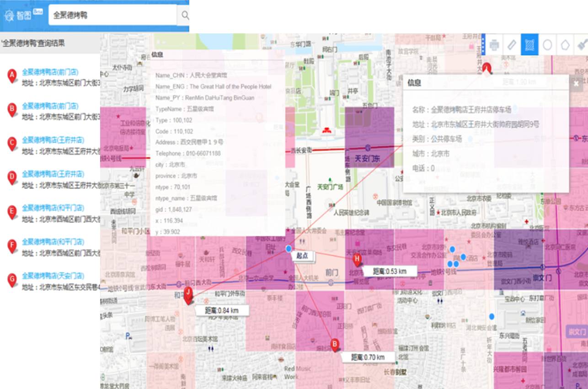Image resolution: width=588 pixels, height=389 pixels.
Task: Click the brush clear tool icon
Action: click(583, 45)
